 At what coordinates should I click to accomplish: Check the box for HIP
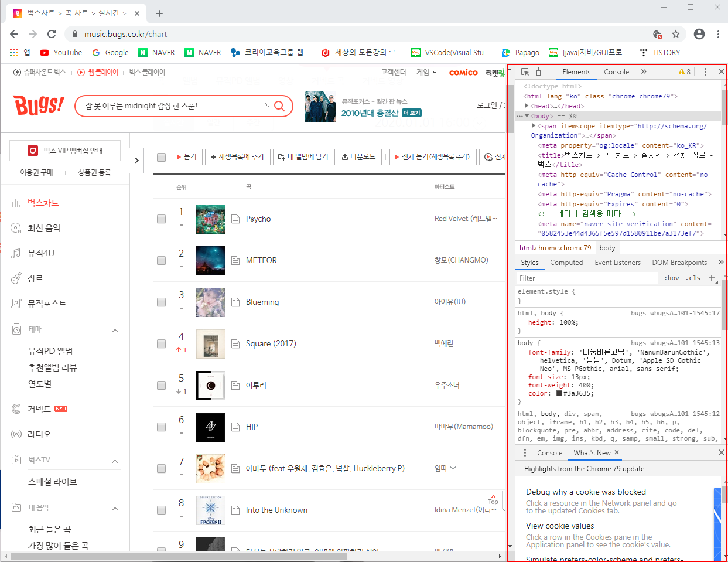(161, 427)
